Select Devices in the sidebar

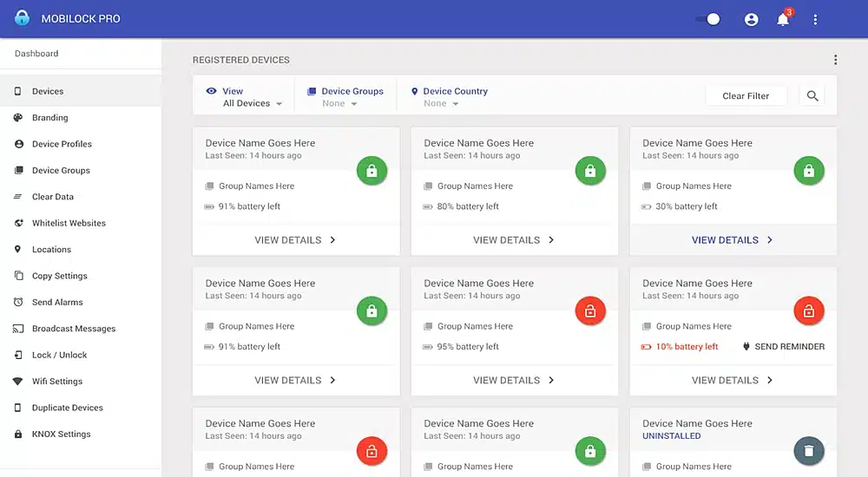click(81, 91)
